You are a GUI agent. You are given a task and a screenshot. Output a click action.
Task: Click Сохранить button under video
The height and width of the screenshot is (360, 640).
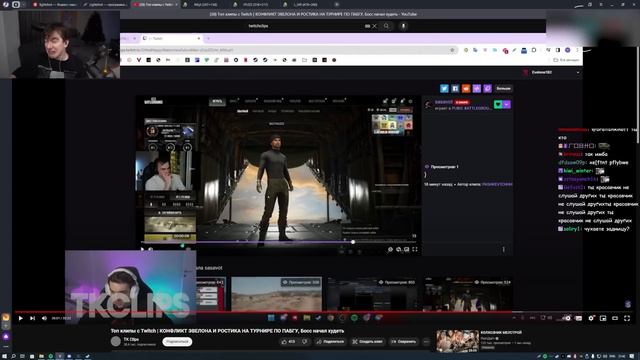tap(403, 342)
